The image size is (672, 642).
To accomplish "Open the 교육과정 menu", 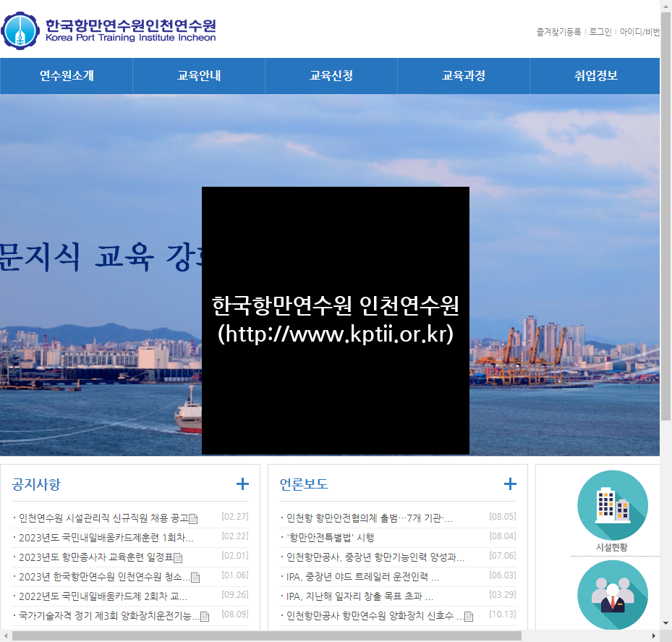I will coord(464,76).
